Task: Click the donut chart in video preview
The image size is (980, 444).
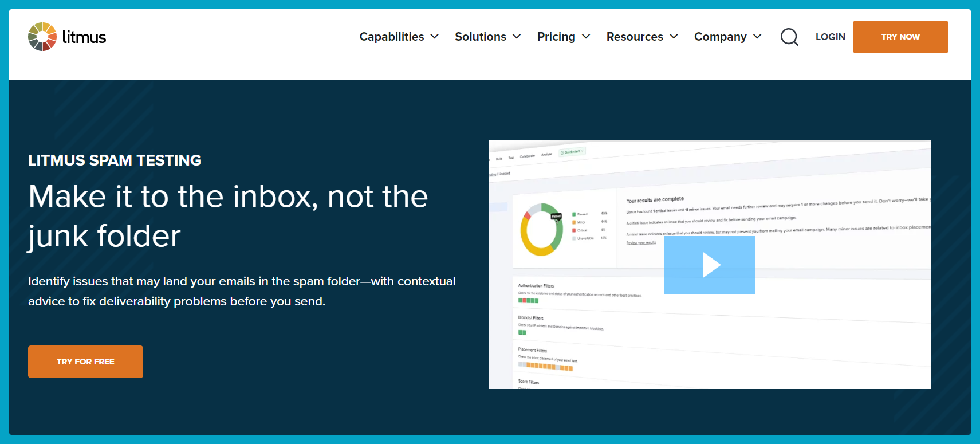Action: coord(541,230)
